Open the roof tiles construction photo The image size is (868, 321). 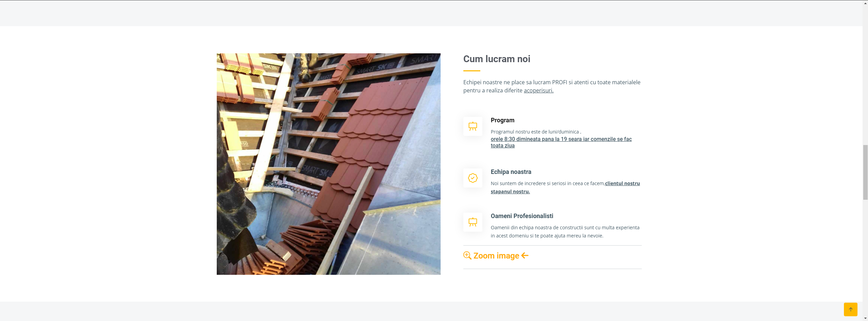coord(328,164)
